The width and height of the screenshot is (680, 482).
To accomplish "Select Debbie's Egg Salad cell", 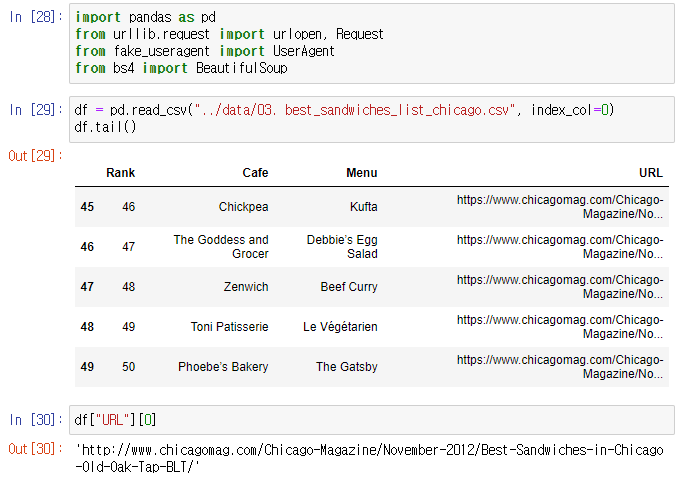I will click(x=342, y=246).
